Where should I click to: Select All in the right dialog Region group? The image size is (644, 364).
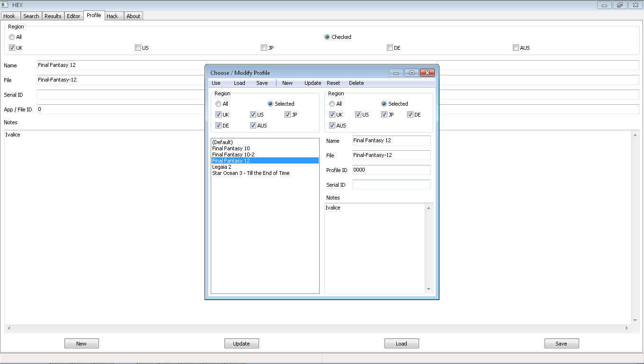click(x=332, y=104)
